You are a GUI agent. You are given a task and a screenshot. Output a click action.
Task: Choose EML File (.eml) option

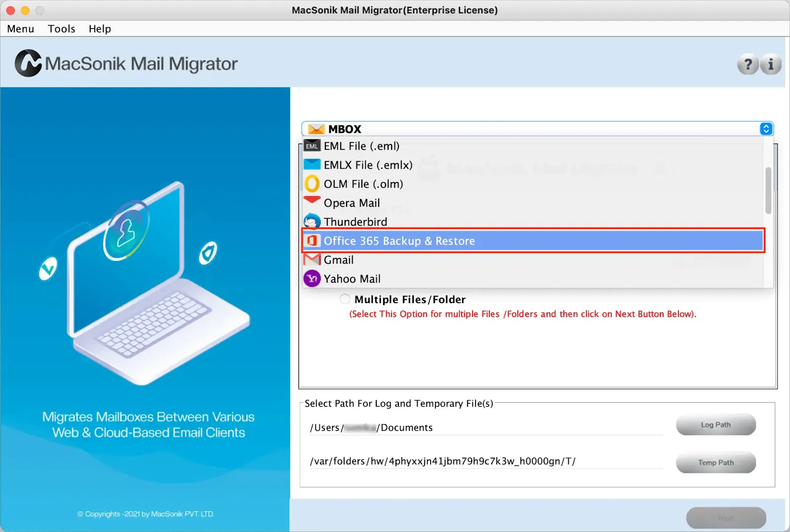533,146
